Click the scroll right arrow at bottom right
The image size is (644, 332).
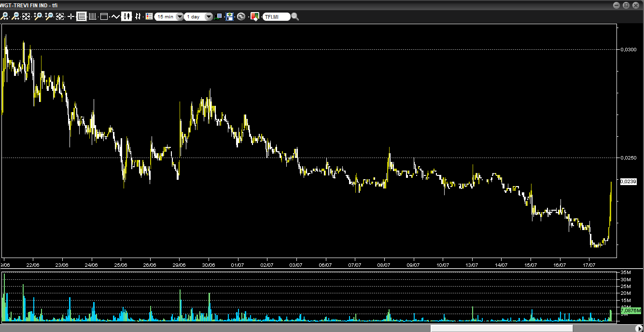(x=640, y=328)
